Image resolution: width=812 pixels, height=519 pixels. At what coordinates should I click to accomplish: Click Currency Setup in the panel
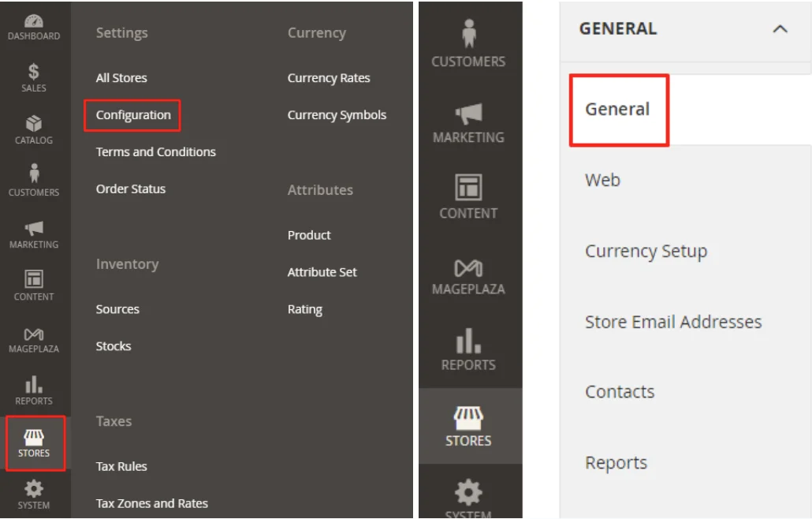point(646,251)
